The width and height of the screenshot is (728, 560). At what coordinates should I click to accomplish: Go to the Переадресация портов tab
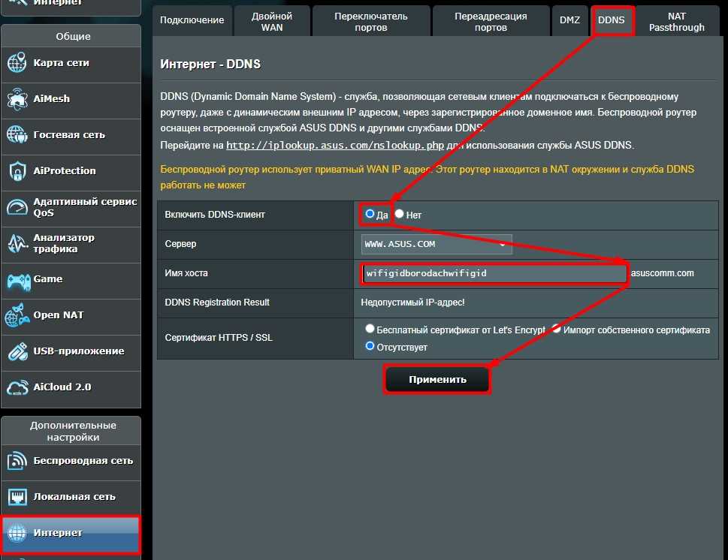point(491,21)
